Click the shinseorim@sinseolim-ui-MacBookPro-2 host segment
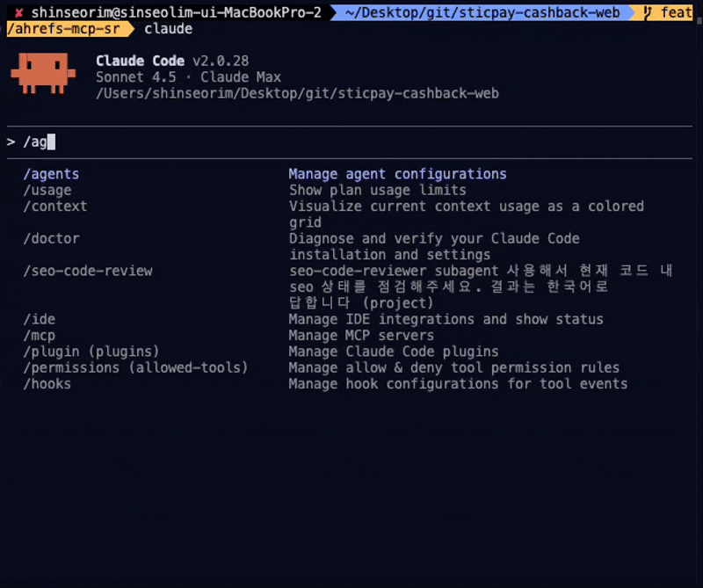This screenshot has width=703, height=588. (x=177, y=12)
